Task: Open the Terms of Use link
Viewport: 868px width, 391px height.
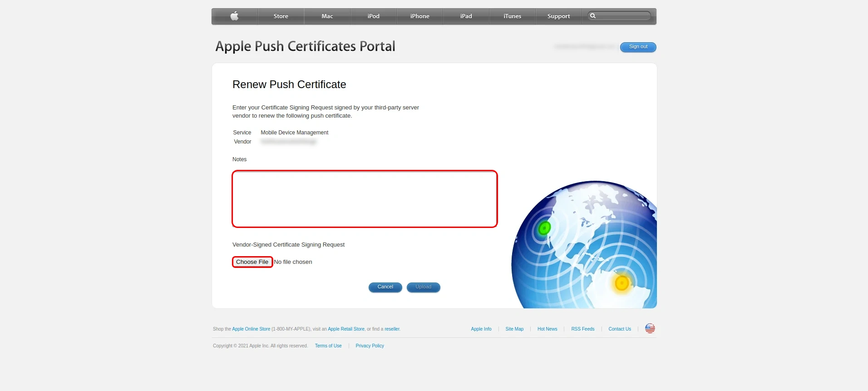Action: (328, 346)
